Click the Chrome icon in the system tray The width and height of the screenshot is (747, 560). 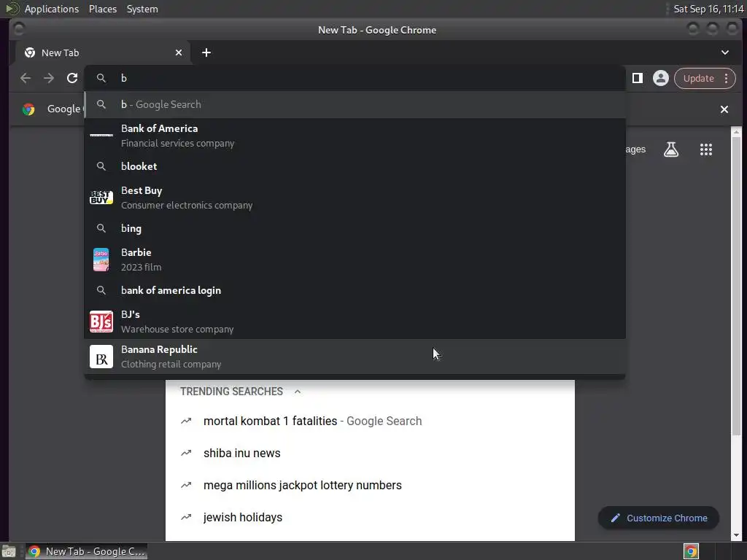(x=691, y=551)
